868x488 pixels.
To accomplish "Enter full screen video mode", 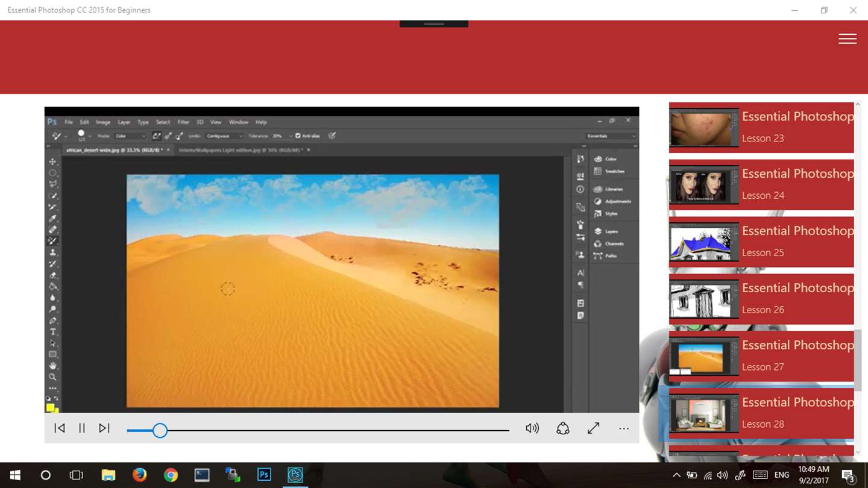I will (594, 428).
